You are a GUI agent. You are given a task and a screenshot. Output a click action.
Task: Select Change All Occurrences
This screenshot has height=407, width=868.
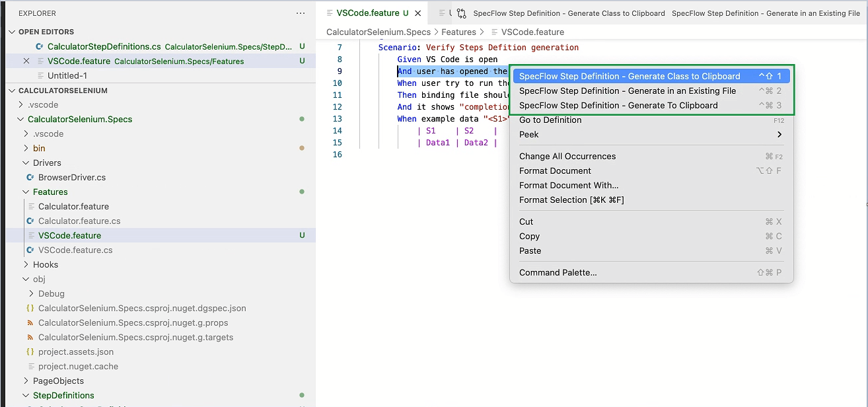(x=651, y=156)
